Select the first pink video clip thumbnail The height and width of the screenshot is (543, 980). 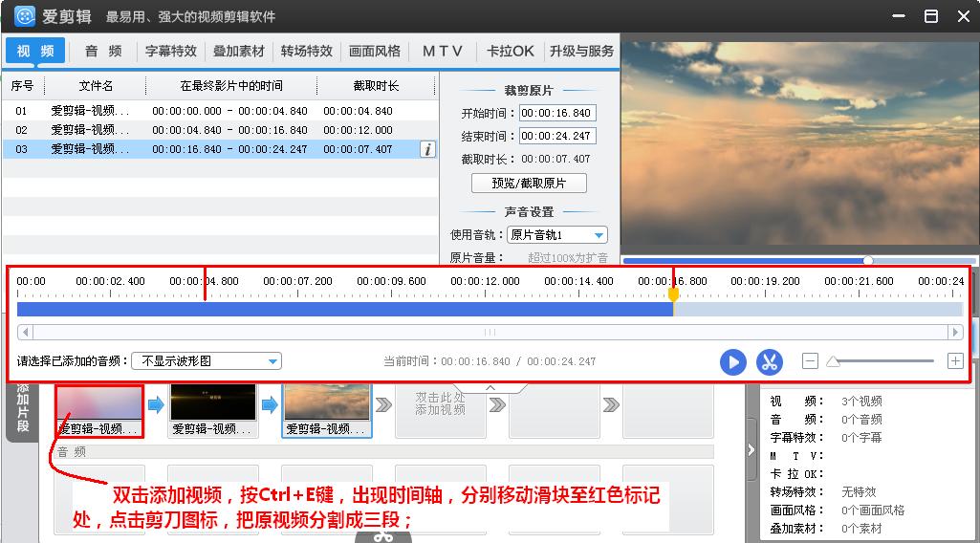(x=99, y=410)
